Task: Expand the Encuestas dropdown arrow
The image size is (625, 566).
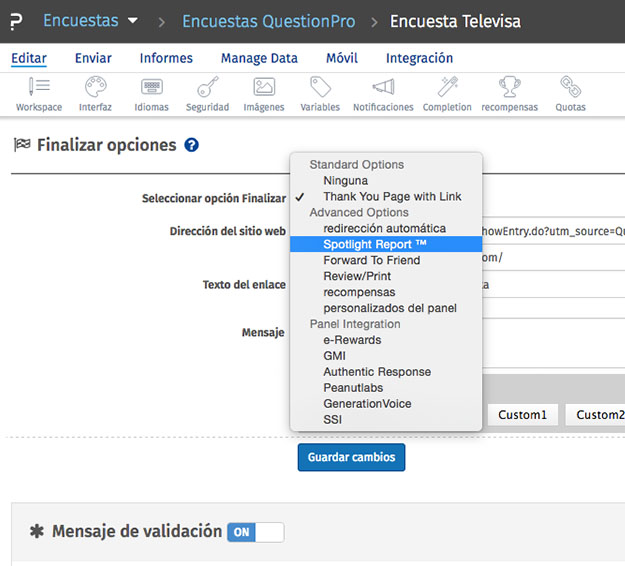Action: click(x=133, y=20)
